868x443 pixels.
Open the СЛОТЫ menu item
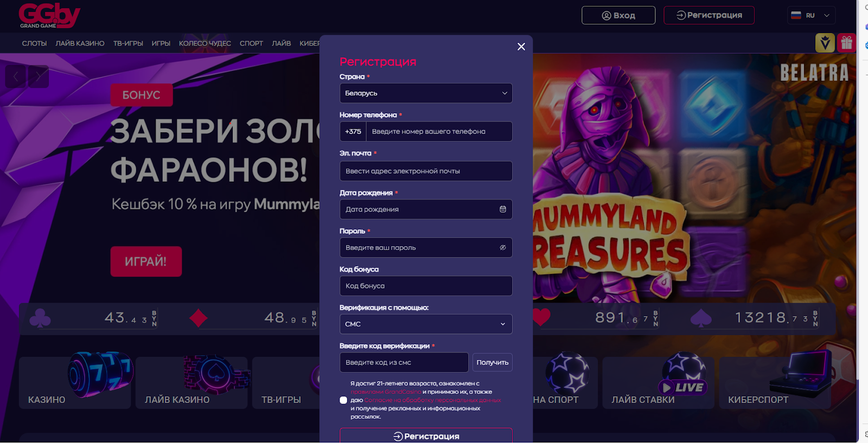coord(34,43)
